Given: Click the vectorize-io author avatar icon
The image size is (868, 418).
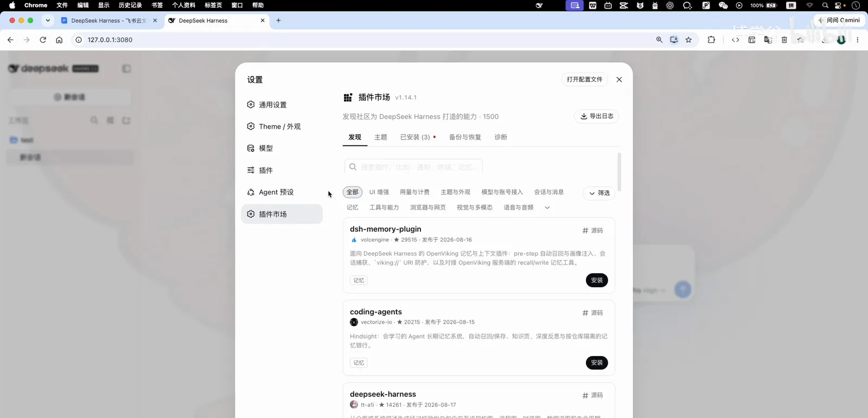Looking at the screenshot, I should tap(354, 322).
